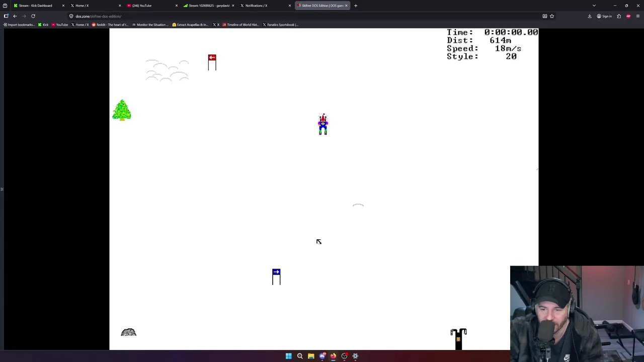This screenshot has height=362, width=644.
Task: Open File Explorer from taskbar
Action: point(311,356)
